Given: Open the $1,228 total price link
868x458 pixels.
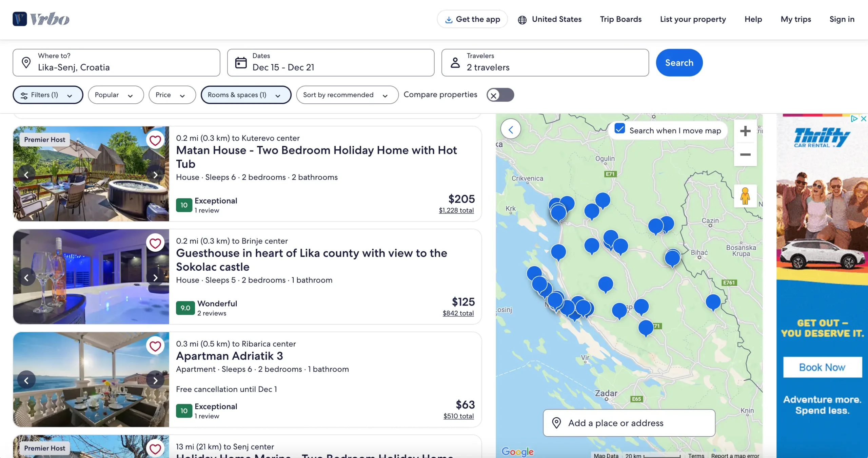Looking at the screenshot, I should tap(456, 210).
